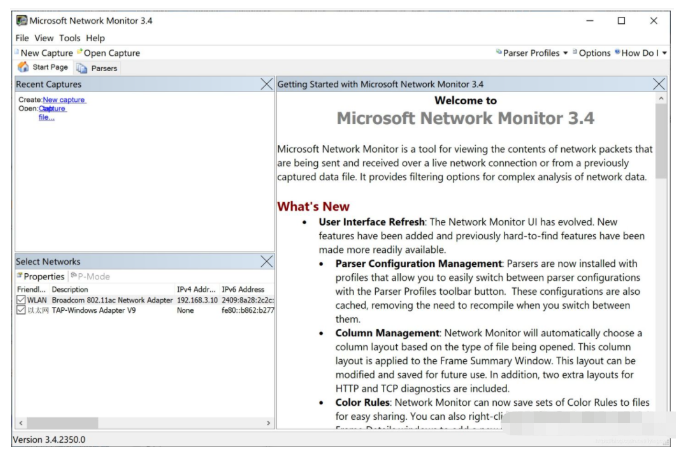This screenshot has width=676, height=452.
Task: Click Open Capture in the toolbar
Action: coord(109,53)
